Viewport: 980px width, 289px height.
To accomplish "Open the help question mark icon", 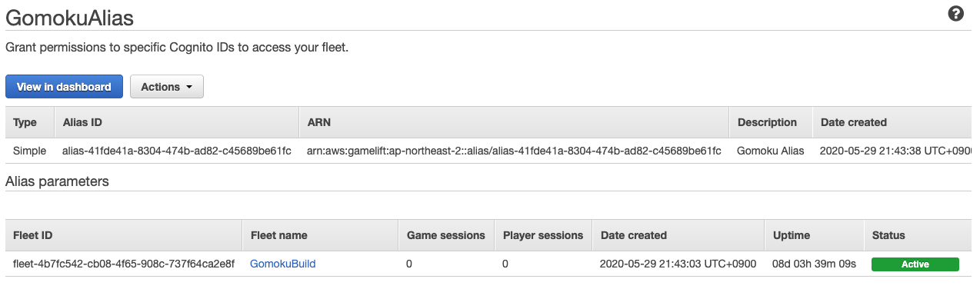I will pos(956,13).
